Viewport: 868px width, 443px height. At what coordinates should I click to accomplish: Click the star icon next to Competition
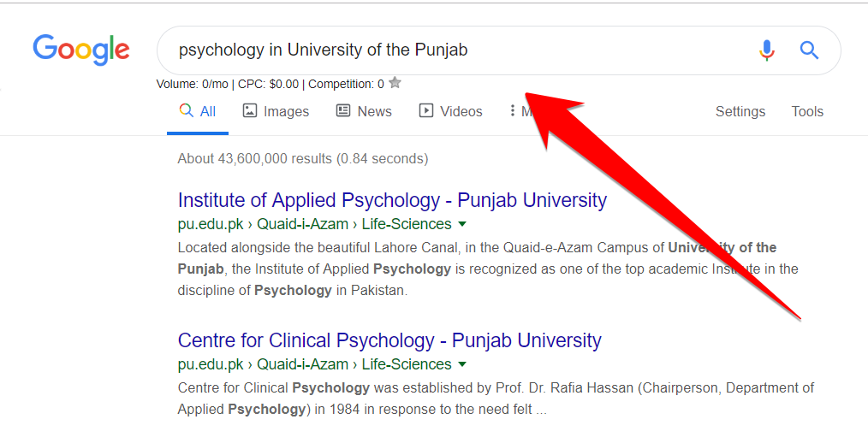[x=395, y=83]
